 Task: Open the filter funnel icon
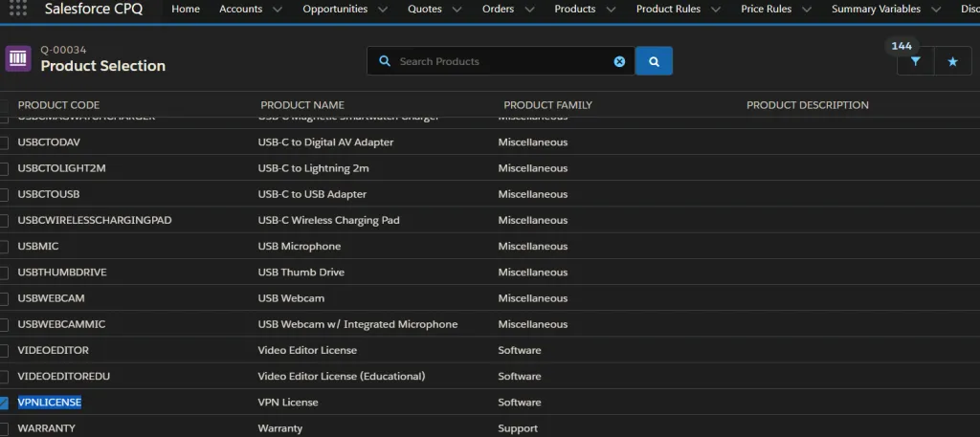[x=916, y=61]
